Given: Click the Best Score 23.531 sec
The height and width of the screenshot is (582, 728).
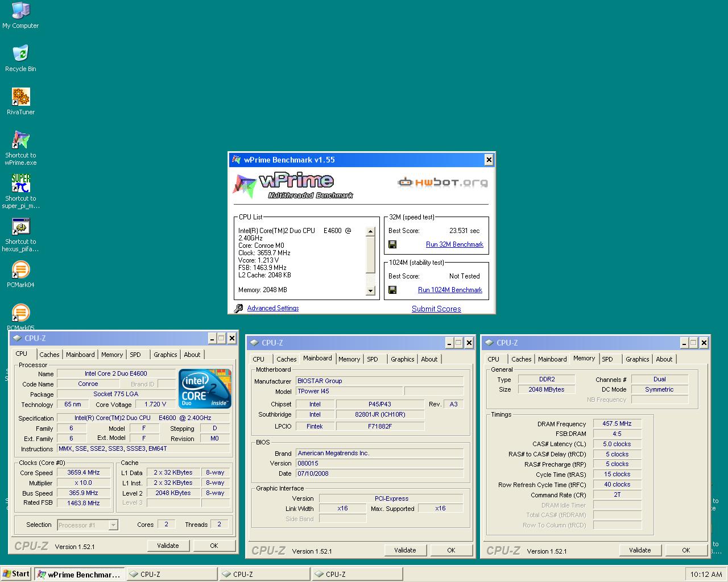Looking at the screenshot, I should point(464,231).
